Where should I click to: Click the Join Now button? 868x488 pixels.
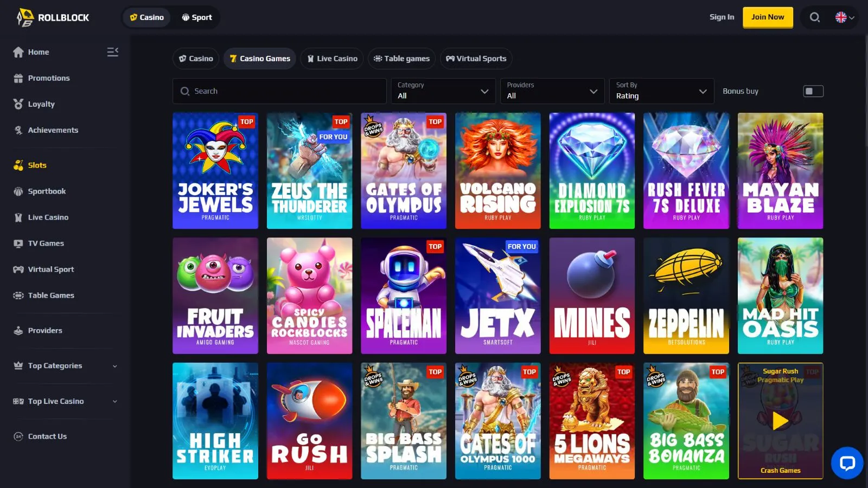(767, 17)
